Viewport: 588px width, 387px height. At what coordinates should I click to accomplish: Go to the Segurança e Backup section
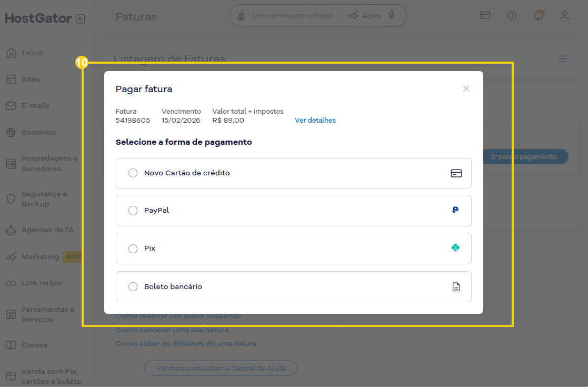(x=11, y=199)
